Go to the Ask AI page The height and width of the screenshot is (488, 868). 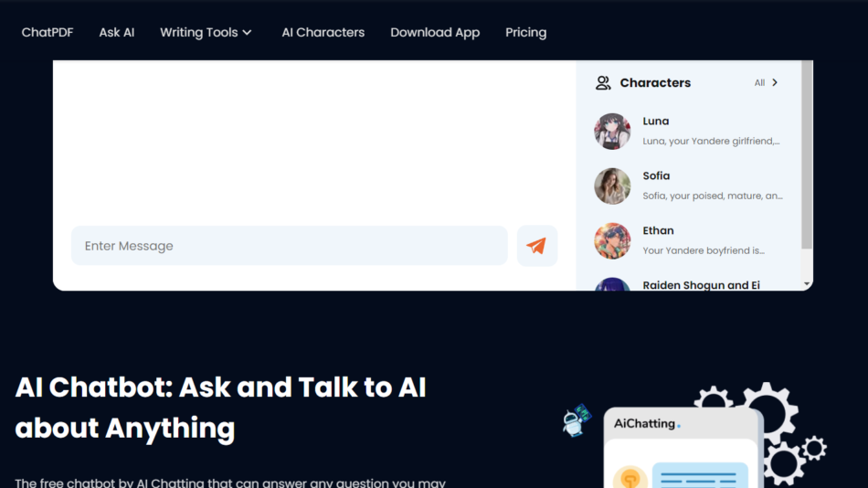click(x=117, y=33)
